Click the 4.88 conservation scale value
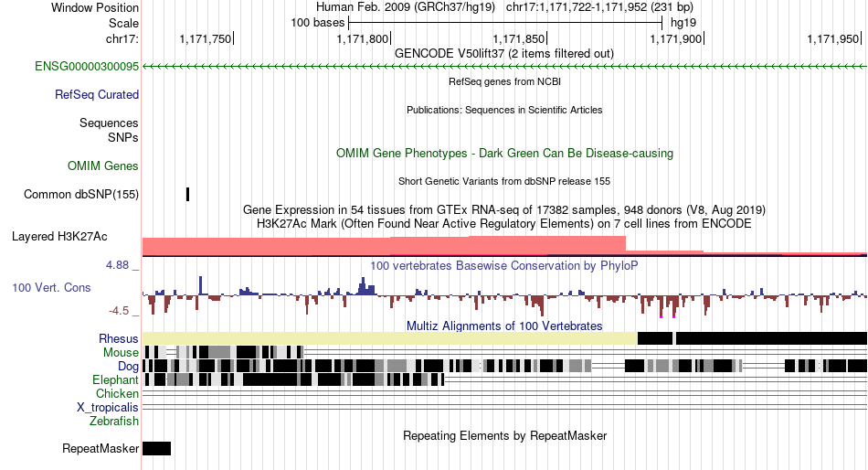Screen dimensions: 868x470 (x=117, y=265)
